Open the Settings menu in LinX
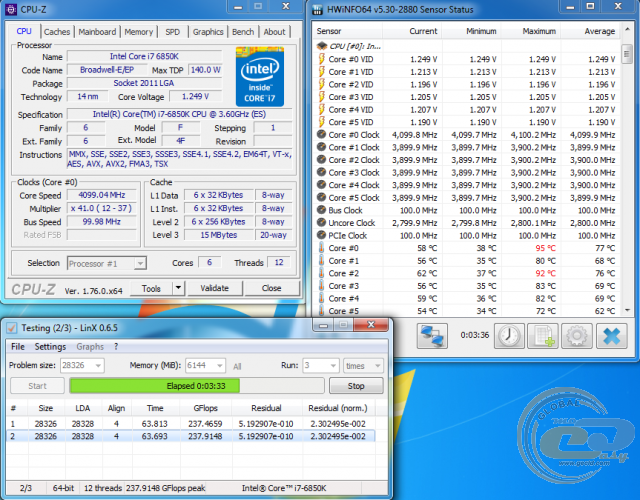This screenshot has width=640, height=500. coord(50,347)
